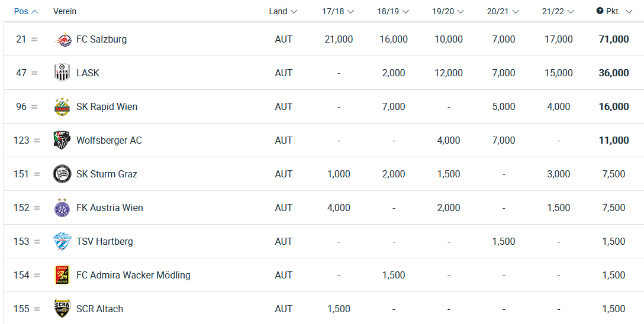Open the Wolfsberger AC club link

tap(109, 140)
